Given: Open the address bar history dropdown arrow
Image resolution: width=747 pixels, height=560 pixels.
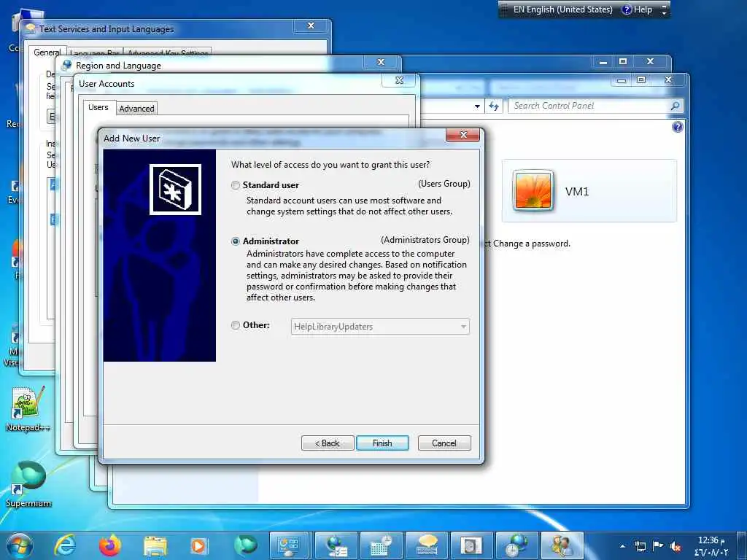Looking at the screenshot, I should [x=477, y=106].
